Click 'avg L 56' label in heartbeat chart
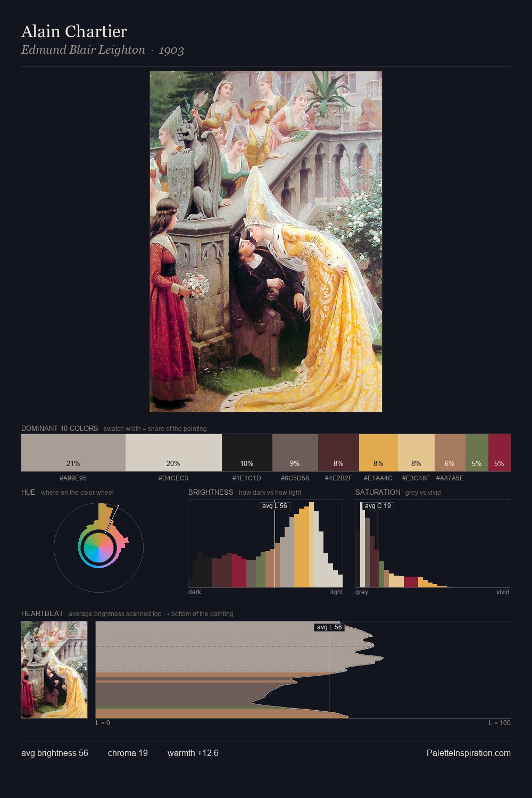This screenshot has width=532, height=798. click(x=329, y=627)
